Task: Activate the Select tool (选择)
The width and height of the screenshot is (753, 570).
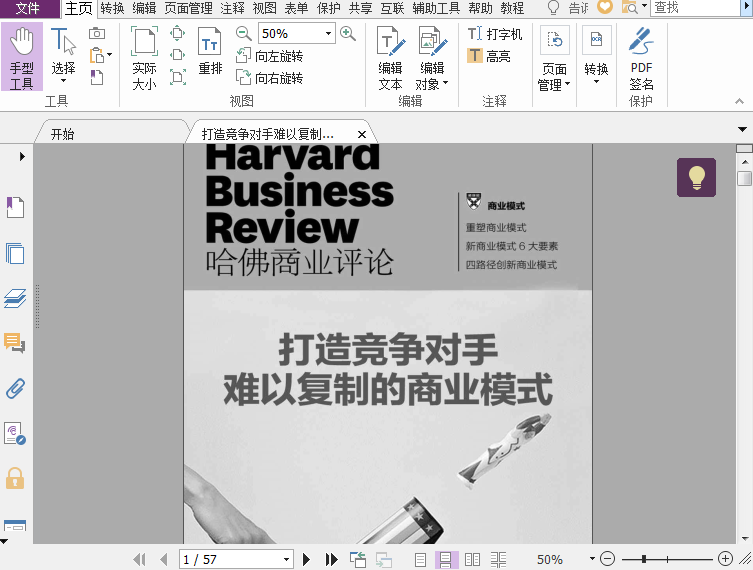Action: point(63,54)
